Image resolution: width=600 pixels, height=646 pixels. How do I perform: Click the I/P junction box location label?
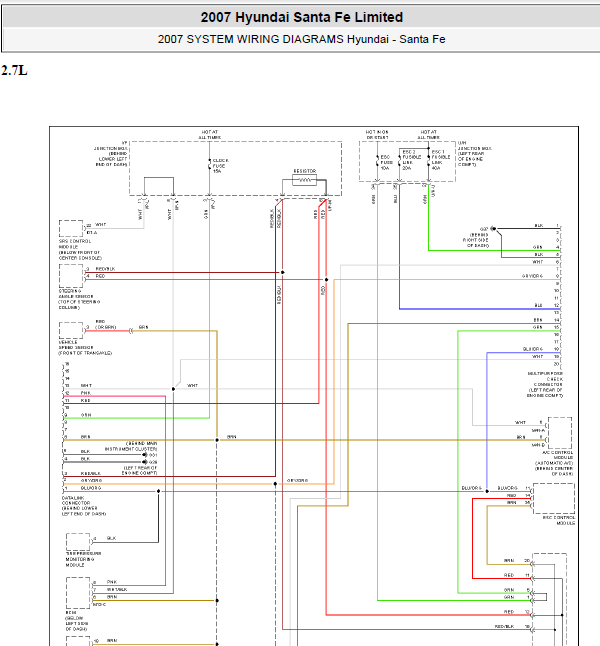tap(111, 153)
